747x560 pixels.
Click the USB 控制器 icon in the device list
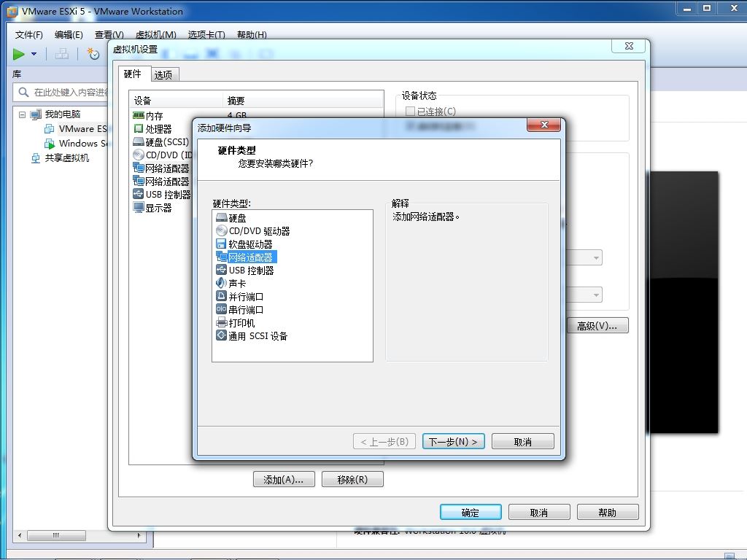pos(138,194)
